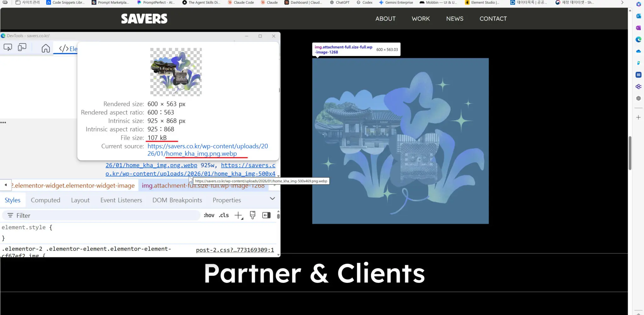Open PromptPerfect bookmark
This screenshot has width=644, height=315.
pos(156,3)
